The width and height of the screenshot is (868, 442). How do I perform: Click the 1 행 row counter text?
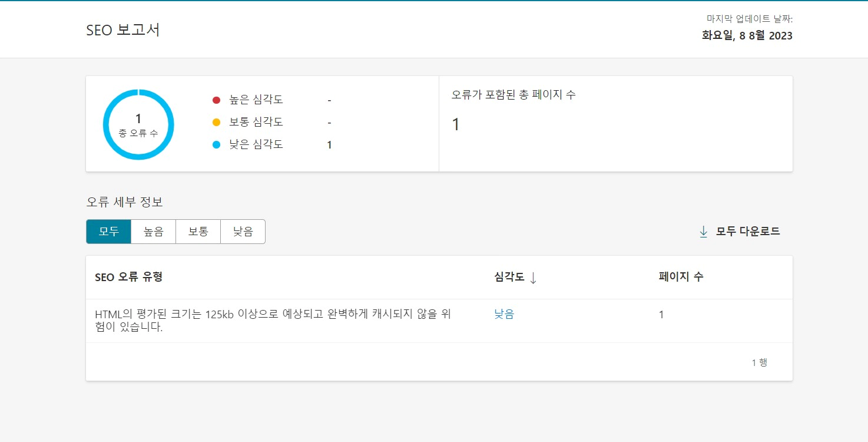(x=760, y=362)
